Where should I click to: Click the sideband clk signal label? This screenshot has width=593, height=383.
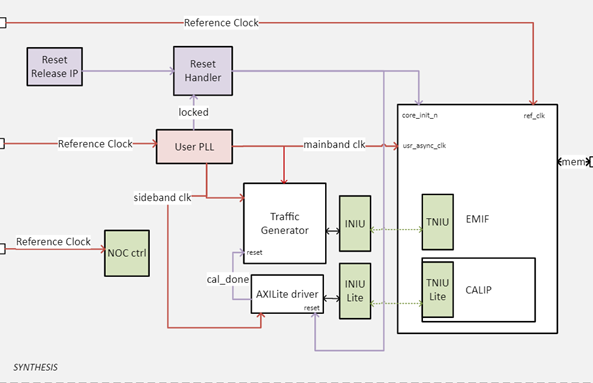(x=162, y=197)
